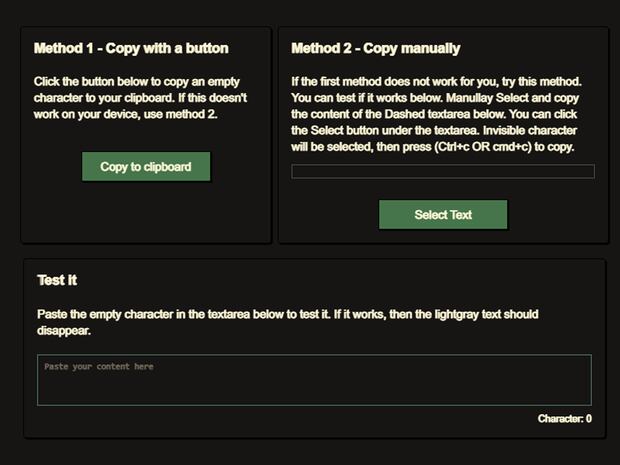Click inside the Paste your content here textarea
The height and width of the screenshot is (465, 620).
(x=313, y=381)
